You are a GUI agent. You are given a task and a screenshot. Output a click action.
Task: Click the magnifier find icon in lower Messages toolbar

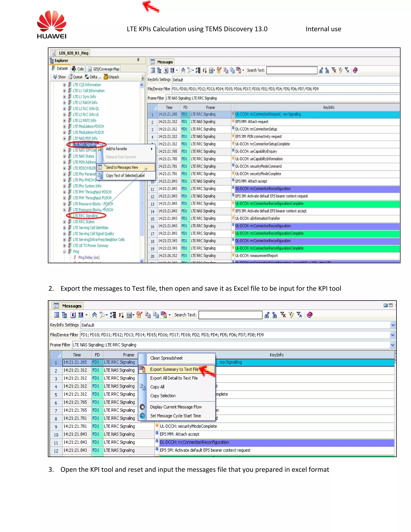[x=103, y=315]
